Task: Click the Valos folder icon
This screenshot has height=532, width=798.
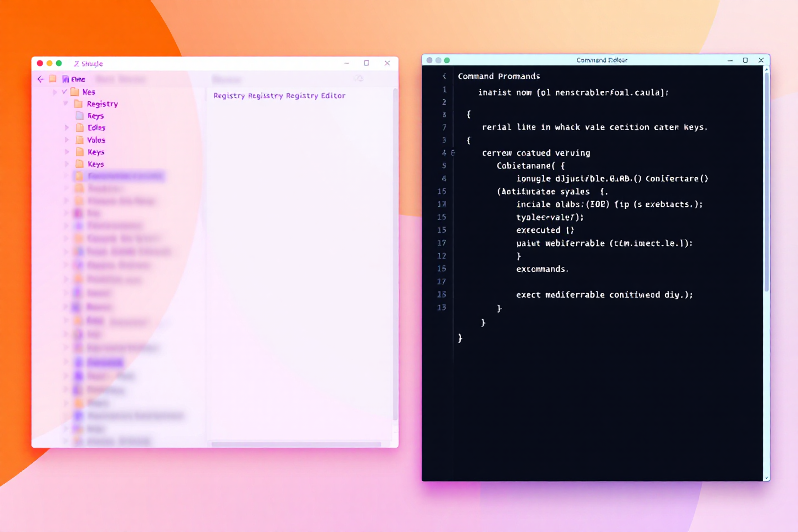Action: tap(80, 140)
